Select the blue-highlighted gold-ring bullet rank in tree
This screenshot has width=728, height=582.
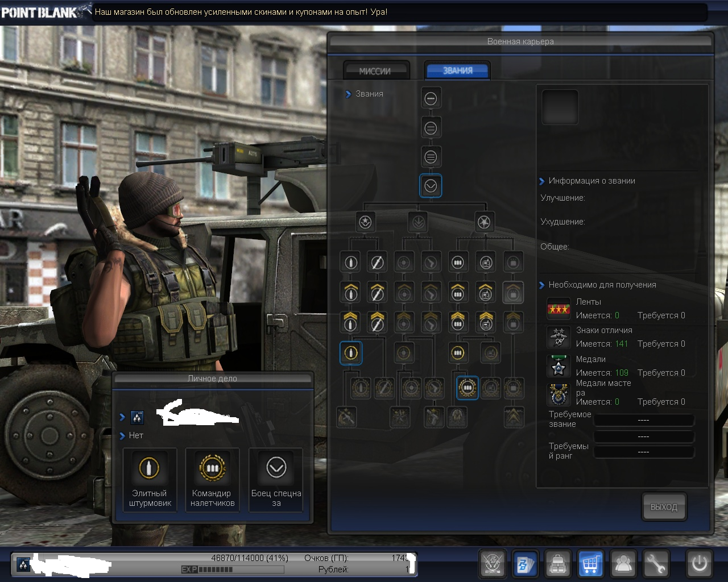pos(350,353)
